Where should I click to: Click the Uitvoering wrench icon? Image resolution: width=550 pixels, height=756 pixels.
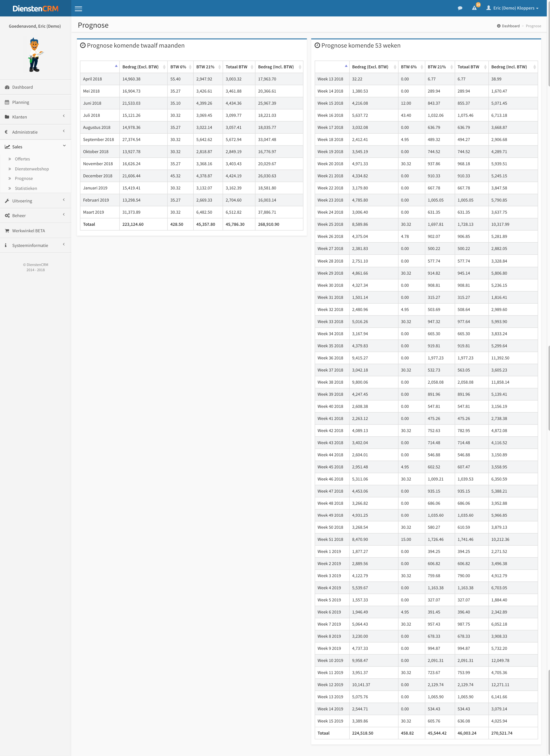tap(7, 201)
